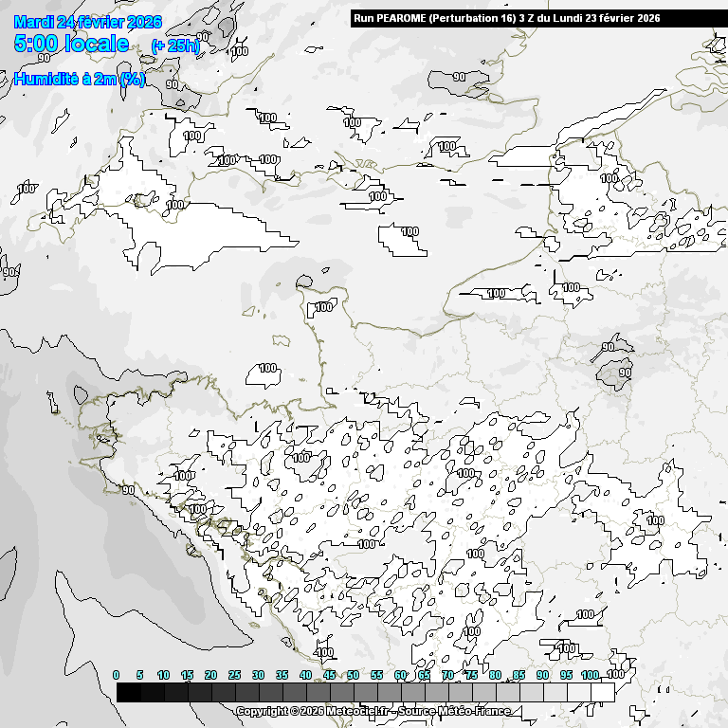
Task: Click the "(+ 25h)" forecast offset text
Action: click(x=175, y=46)
